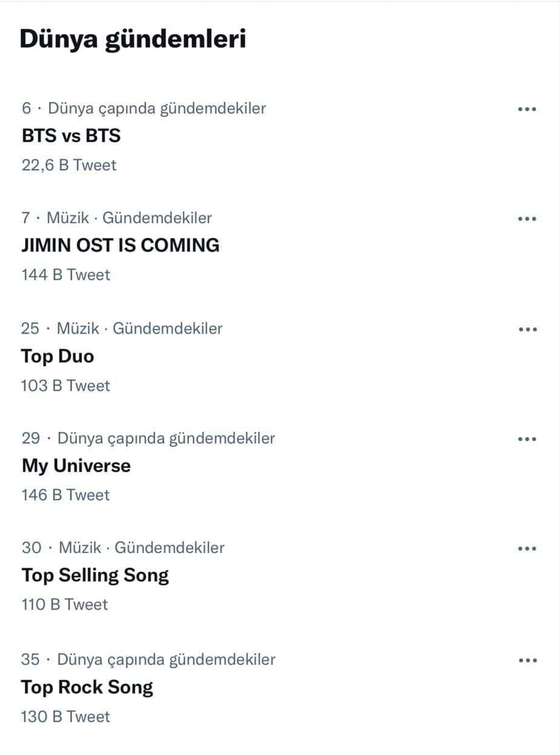Open the JIMIN OST IS COMING trend

(x=120, y=245)
